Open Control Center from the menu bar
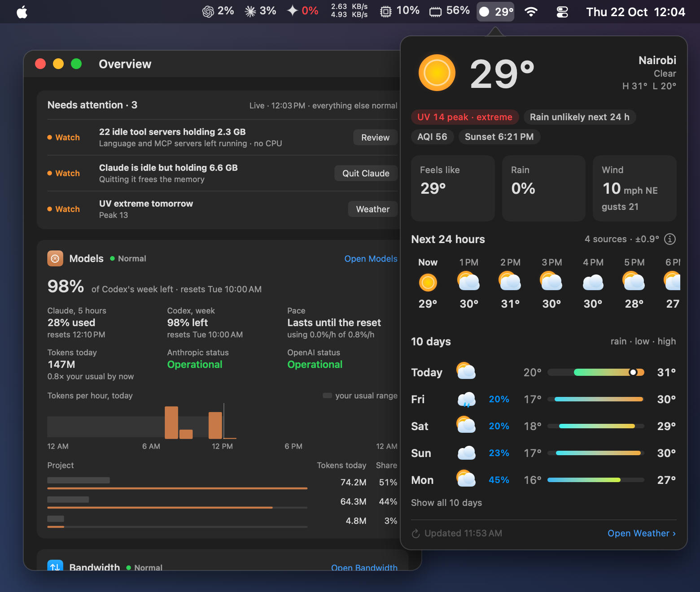 (x=562, y=12)
